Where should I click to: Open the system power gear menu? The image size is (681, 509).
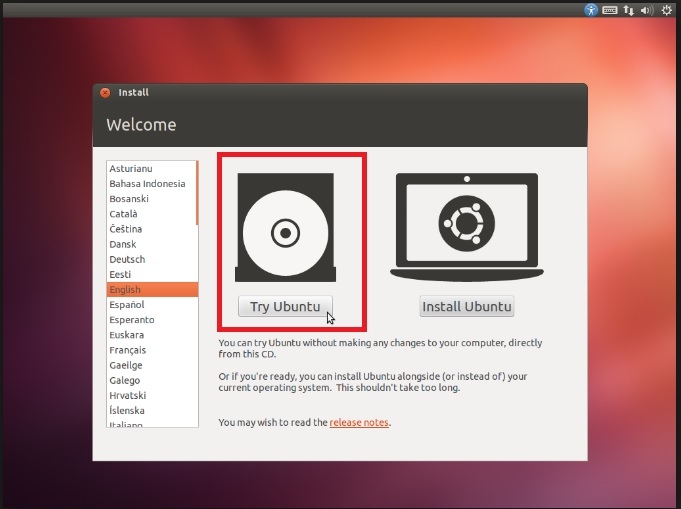point(667,10)
